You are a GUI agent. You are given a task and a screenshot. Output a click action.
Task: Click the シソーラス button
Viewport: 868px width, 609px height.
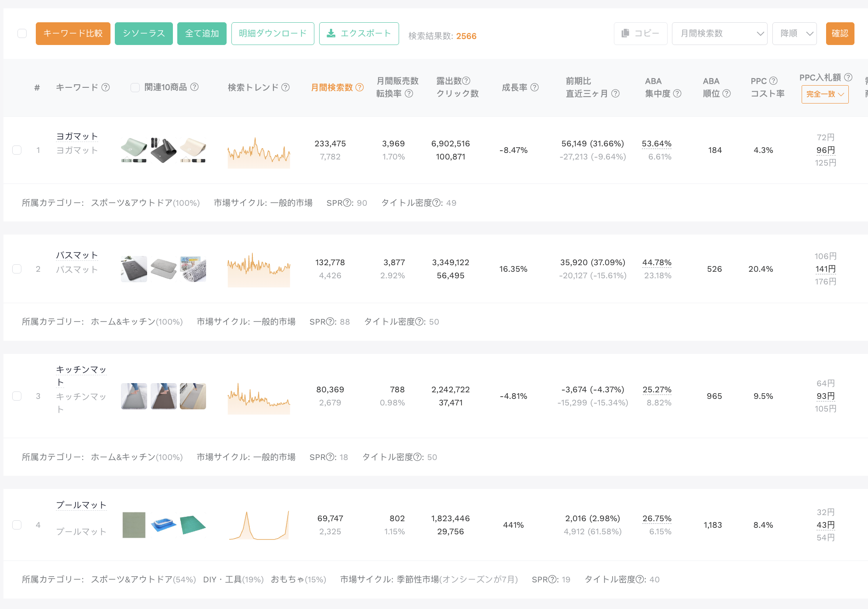144,34
